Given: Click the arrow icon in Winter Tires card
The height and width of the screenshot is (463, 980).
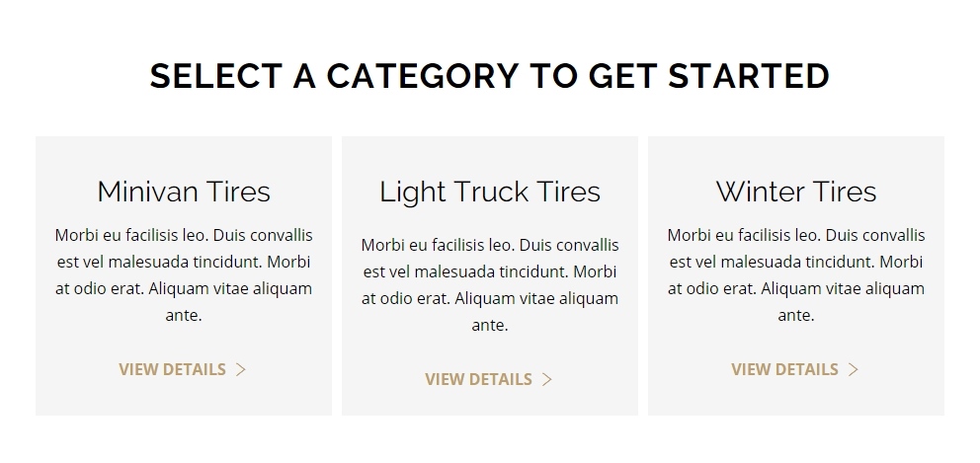Looking at the screenshot, I should click(854, 369).
